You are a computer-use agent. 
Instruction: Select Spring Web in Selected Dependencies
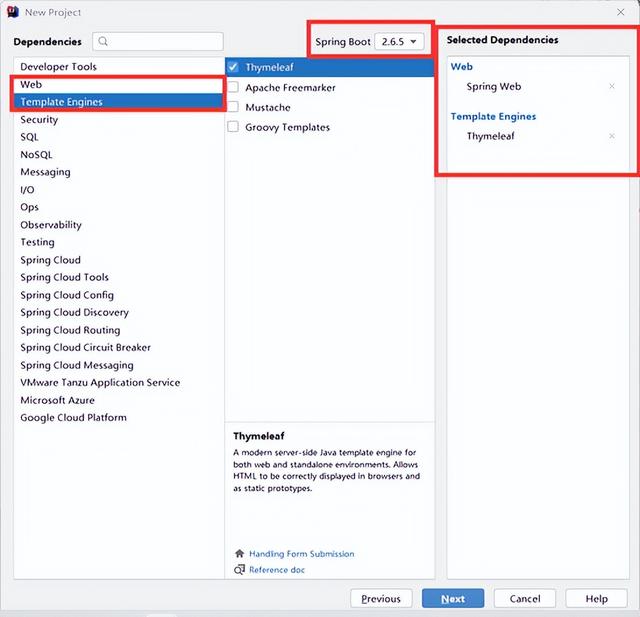(494, 87)
